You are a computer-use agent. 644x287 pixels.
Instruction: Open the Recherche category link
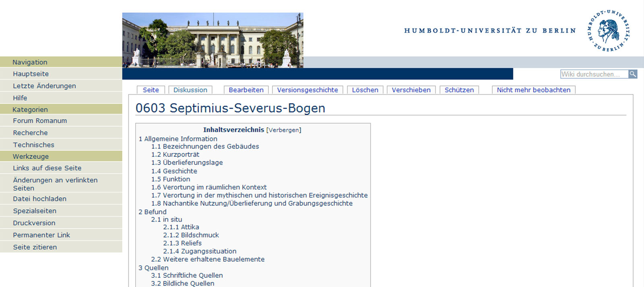click(30, 133)
